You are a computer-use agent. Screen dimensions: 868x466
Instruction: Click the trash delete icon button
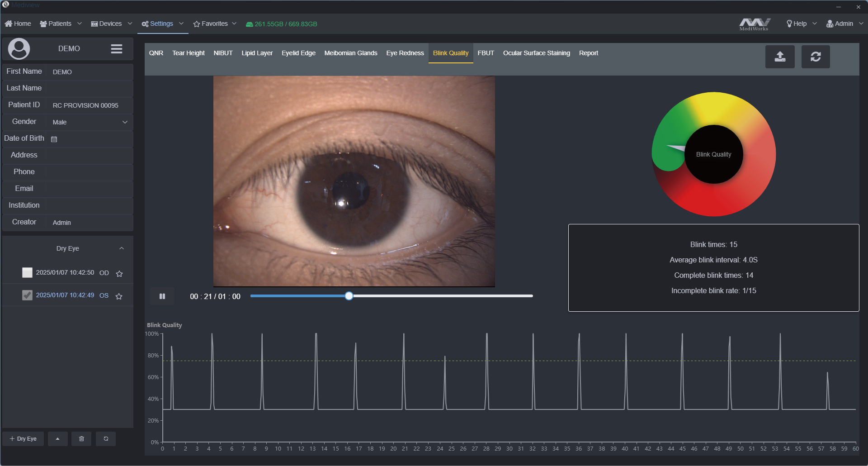(81, 439)
